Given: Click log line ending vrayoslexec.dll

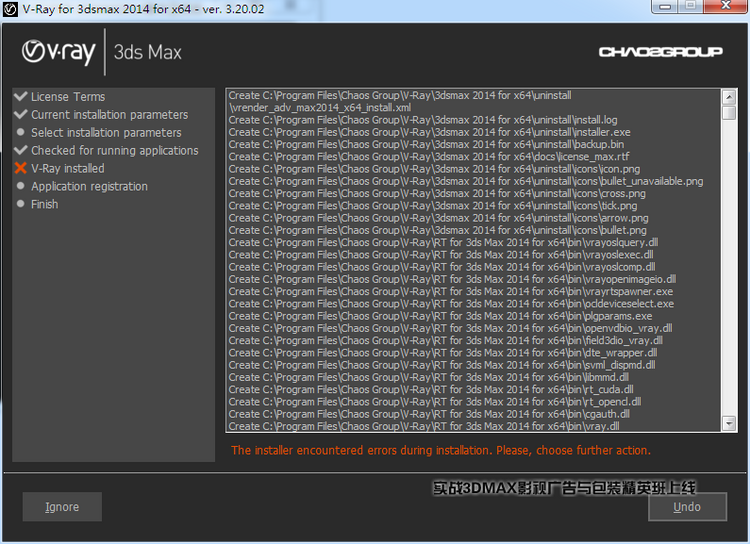Looking at the screenshot, I should [441, 255].
